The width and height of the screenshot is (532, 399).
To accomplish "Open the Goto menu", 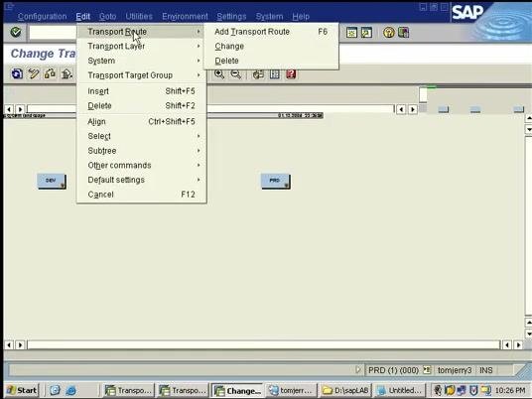I will [x=107, y=16].
